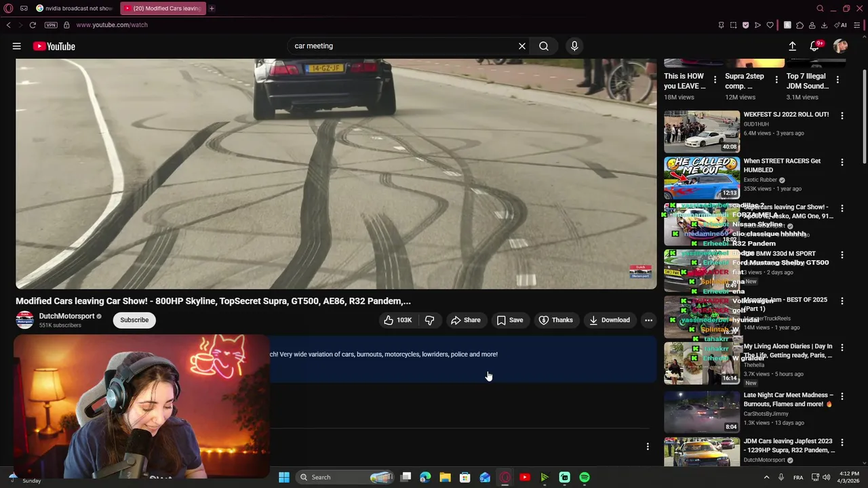Open the ad blocker shield icon
Viewport: 868px width, 488px height.
745,25
